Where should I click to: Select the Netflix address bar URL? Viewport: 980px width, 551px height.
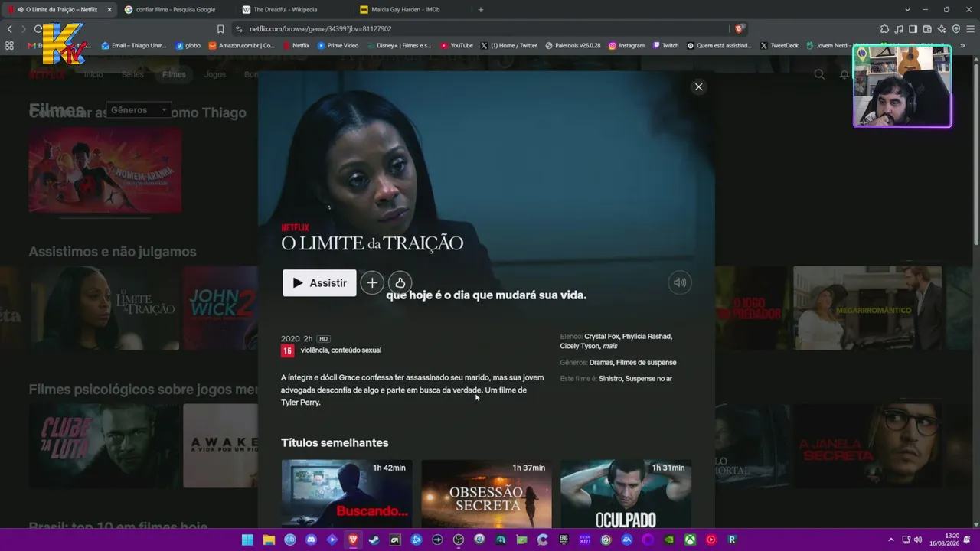click(320, 29)
